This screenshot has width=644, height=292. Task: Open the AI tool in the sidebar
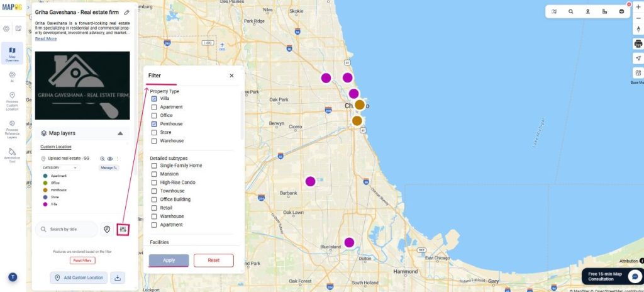[x=12, y=77]
